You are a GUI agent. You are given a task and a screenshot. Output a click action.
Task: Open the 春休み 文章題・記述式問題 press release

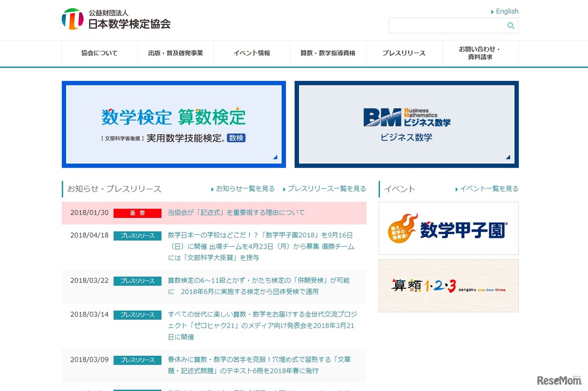pos(259,365)
